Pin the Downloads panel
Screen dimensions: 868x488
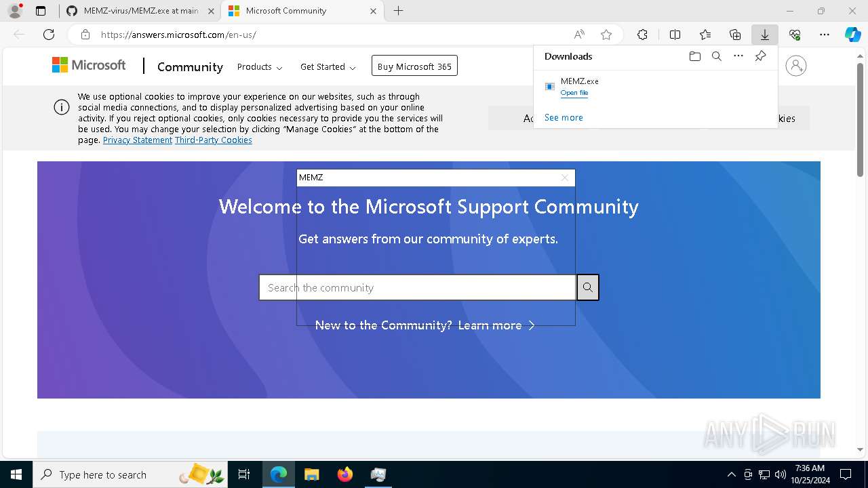760,56
